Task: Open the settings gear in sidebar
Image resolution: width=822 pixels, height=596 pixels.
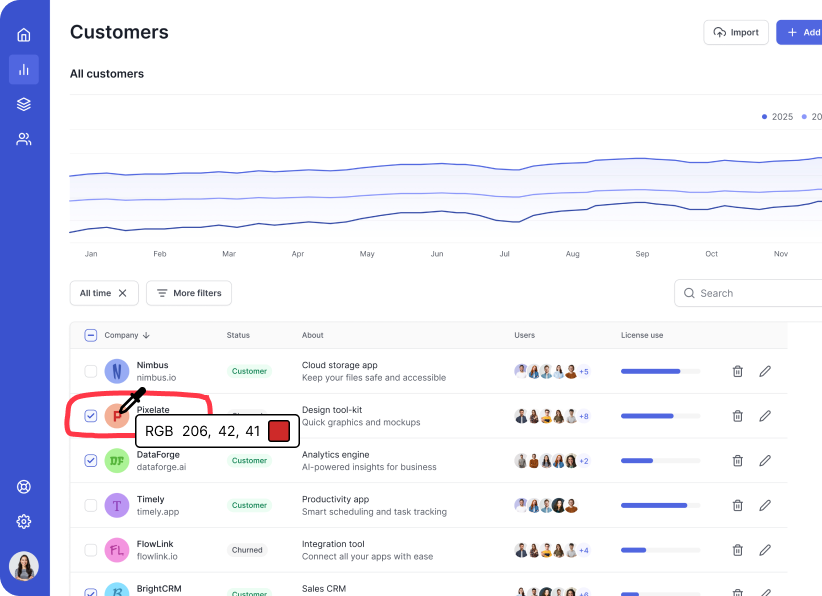Action: (x=24, y=521)
